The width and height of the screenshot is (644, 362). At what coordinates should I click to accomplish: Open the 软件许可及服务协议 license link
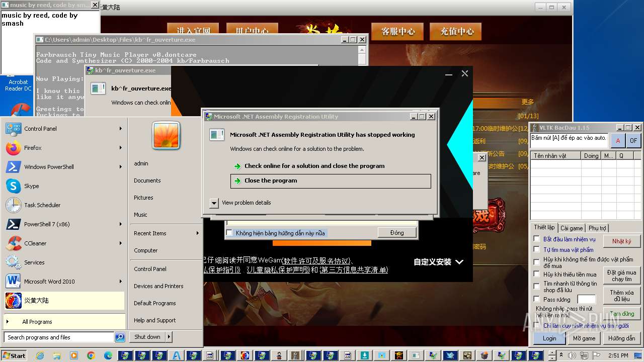(x=316, y=260)
